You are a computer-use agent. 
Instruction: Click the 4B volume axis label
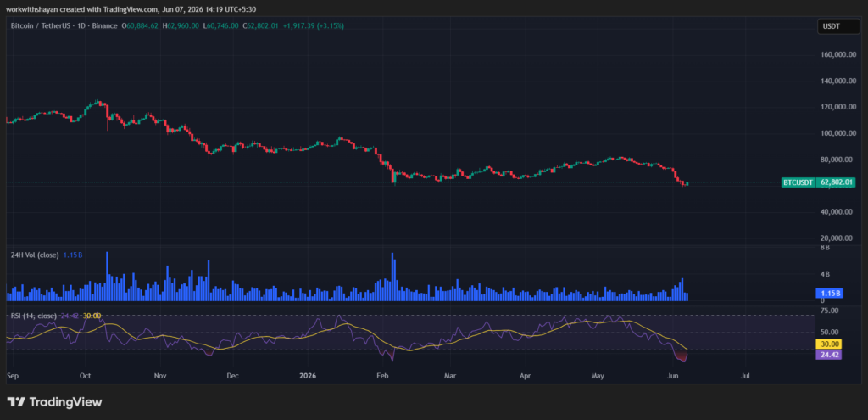(826, 274)
